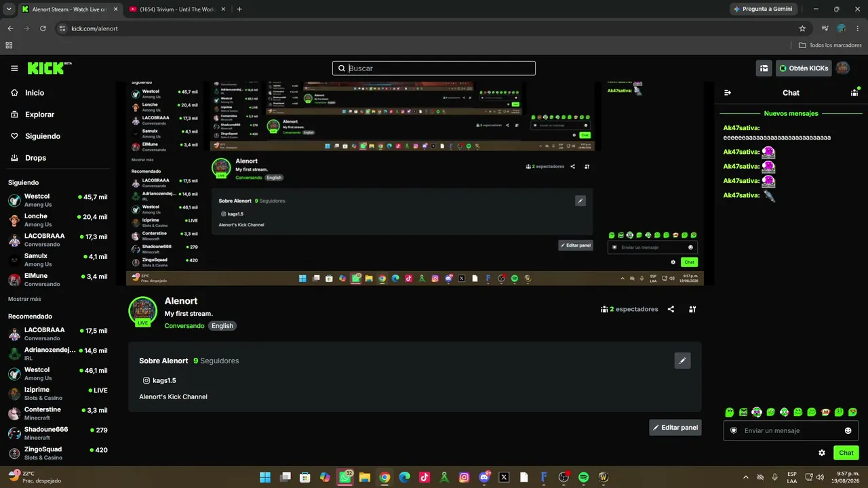Screen dimensions: 868x488
Task: Reload the current page
Action: (x=43, y=28)
